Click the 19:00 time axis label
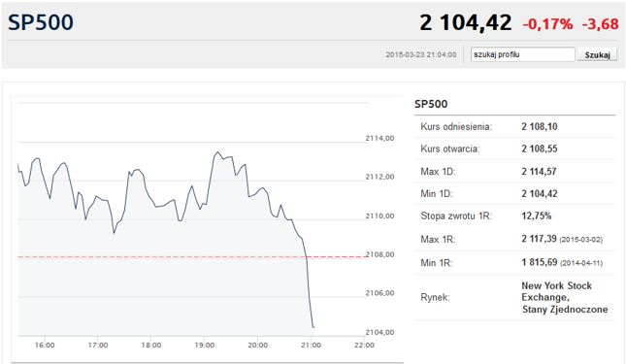Image resolution: width=626 pixels, height=364 pixels. (205, 345)
